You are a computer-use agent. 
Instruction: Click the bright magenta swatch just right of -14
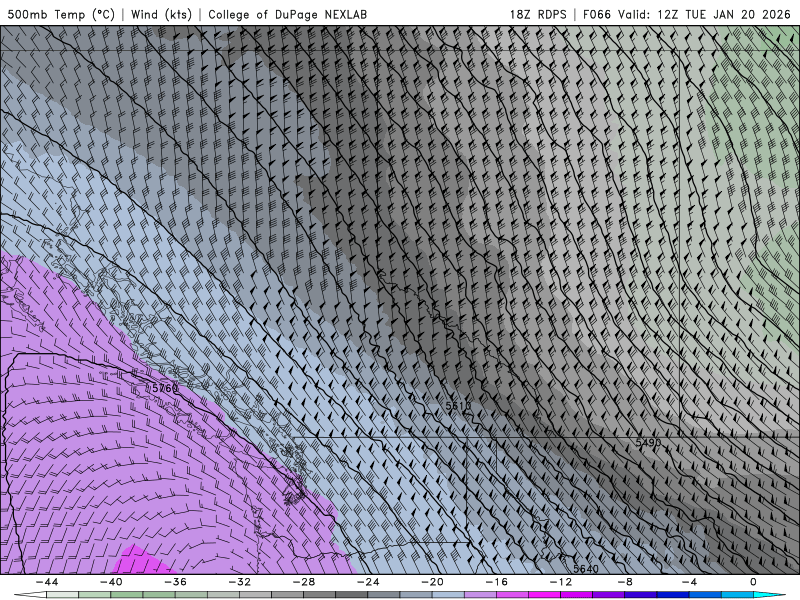[x=545, y=595]
